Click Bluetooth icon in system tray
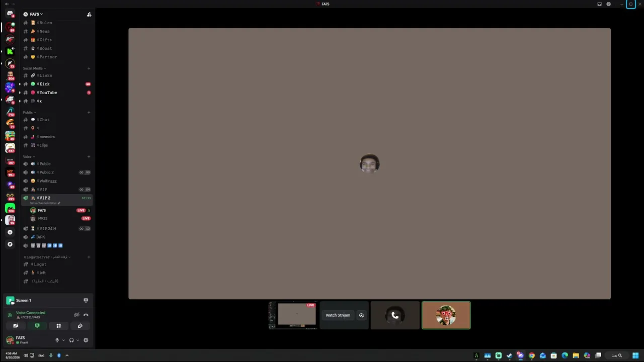This screenshot has height=362, width=644. pyautogui.click(x=59, y=355)
